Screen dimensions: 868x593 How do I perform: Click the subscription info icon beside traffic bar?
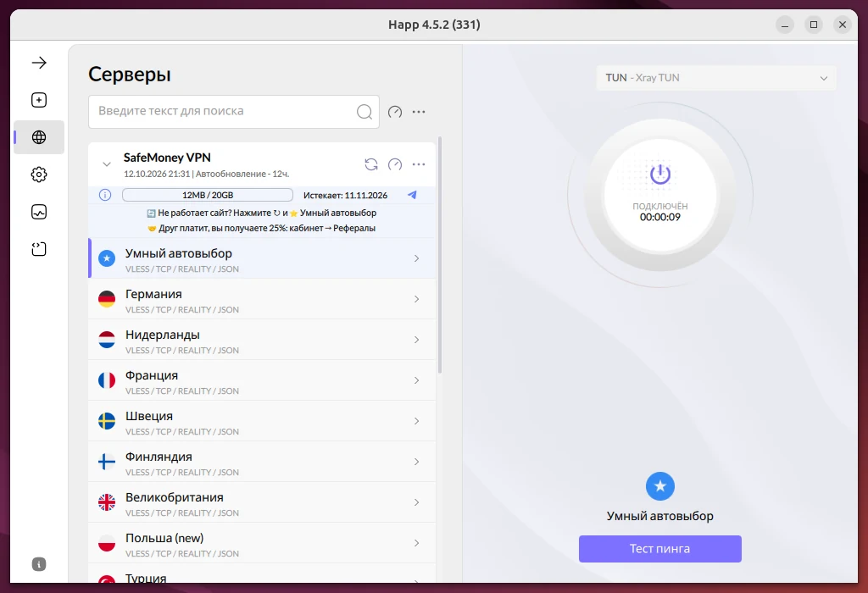point(105,195)
